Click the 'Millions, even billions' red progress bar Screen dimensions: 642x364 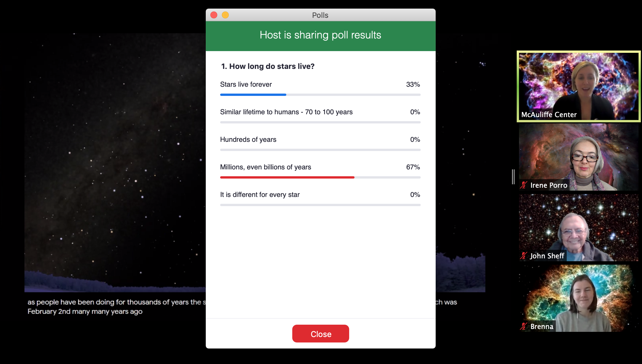[x=287, y=176]
